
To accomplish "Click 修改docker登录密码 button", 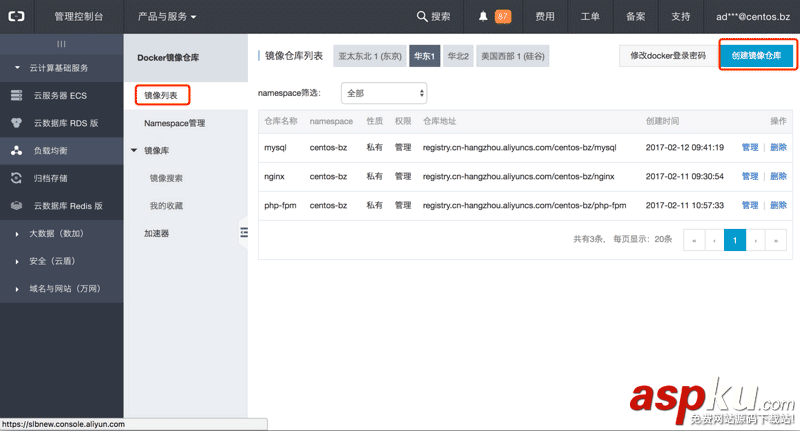I will (668, 56).
